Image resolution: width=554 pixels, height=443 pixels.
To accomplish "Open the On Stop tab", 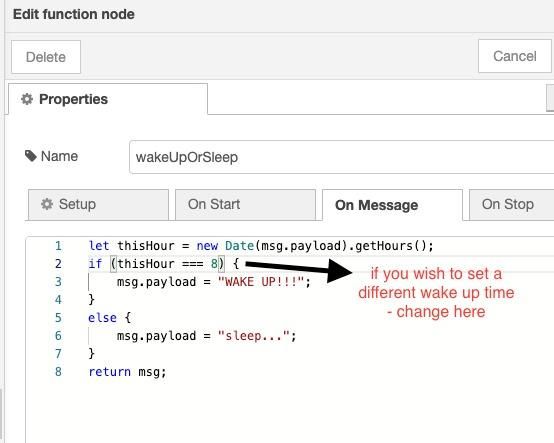I will tap(511, 205).
